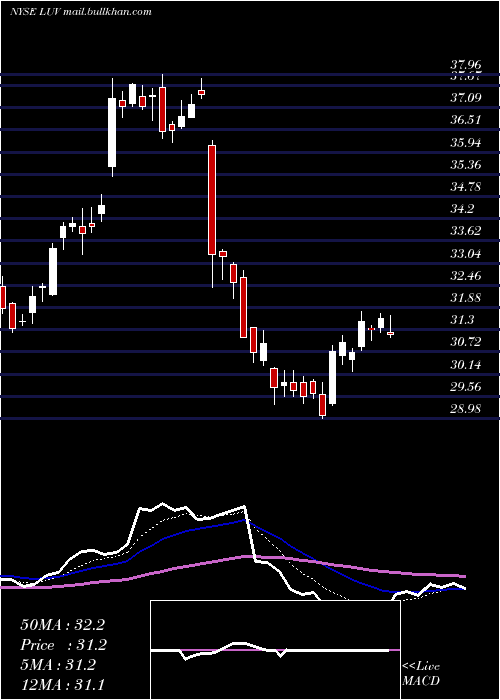Click the 50MA : 32.2 readout
Screen dimensions: 500x700
pos(62,625)
